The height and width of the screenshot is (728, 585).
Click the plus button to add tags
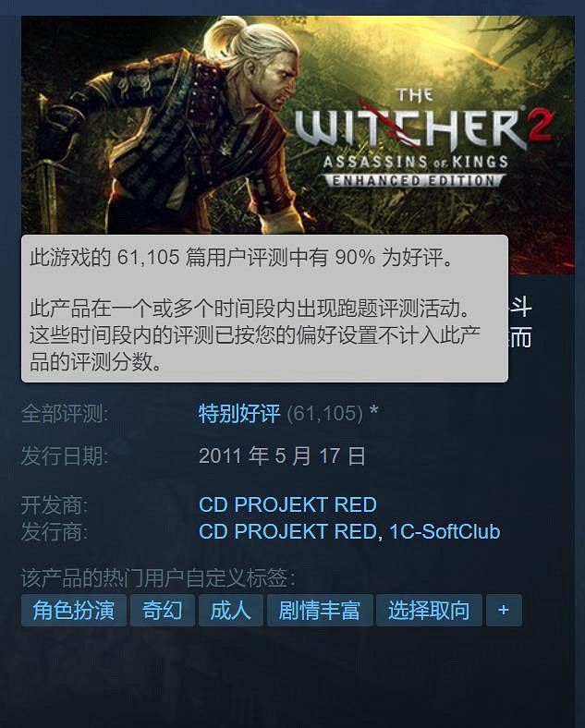pyautogui.click(x=504, y=610)
